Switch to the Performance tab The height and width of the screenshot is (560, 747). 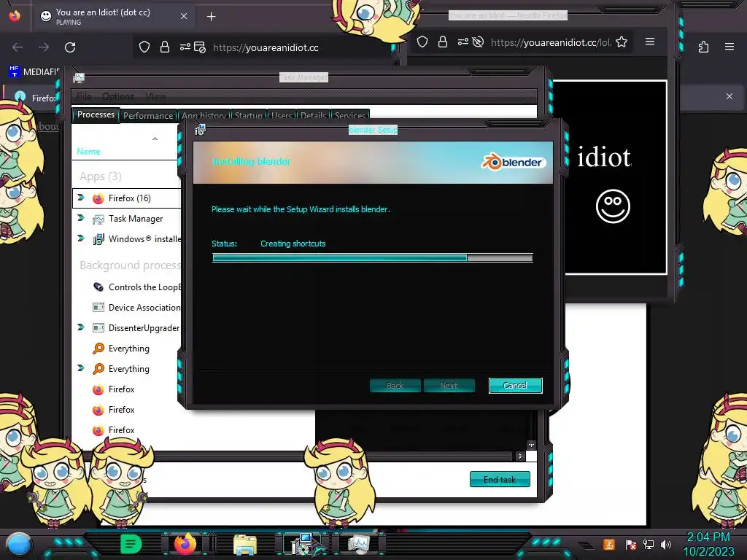[147, 116]
